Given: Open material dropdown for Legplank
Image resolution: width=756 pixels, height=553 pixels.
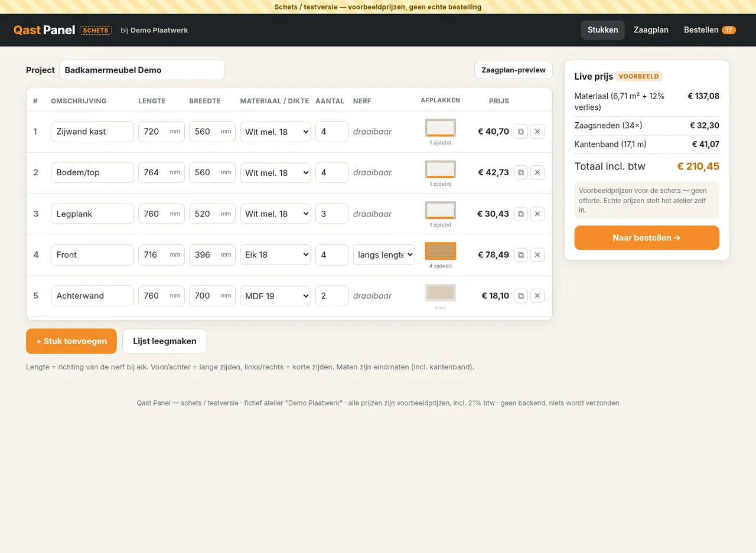Looking at the screenshot, I should (275, 214).
